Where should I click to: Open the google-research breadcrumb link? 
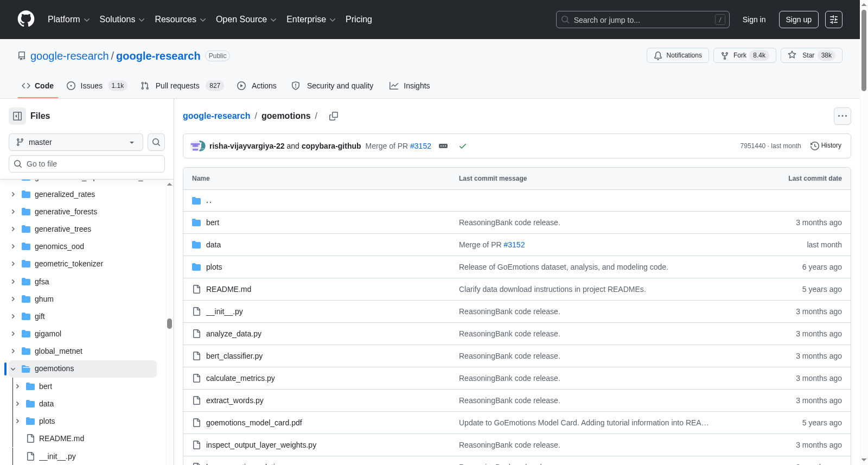pos(216,116)
